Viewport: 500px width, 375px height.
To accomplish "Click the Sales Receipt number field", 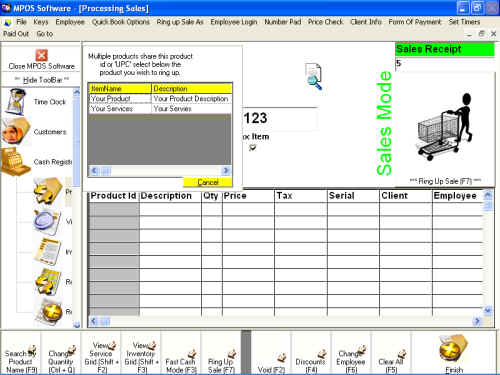I will click(x=445, y=63).
